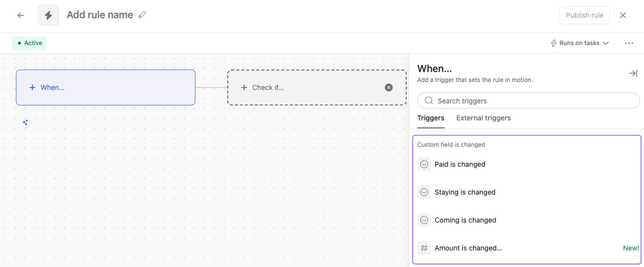
Task: Collapse the When side panel
Action: (633, 73)
